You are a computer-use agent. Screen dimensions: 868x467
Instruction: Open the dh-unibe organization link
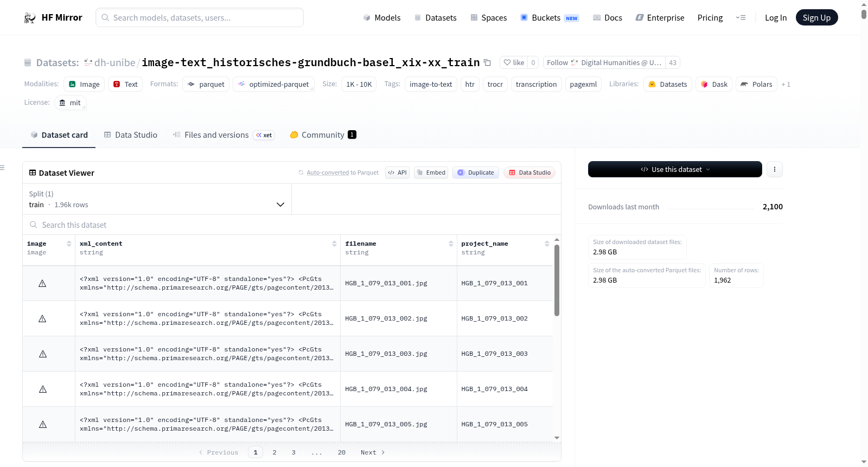click(x=114, y=62)
